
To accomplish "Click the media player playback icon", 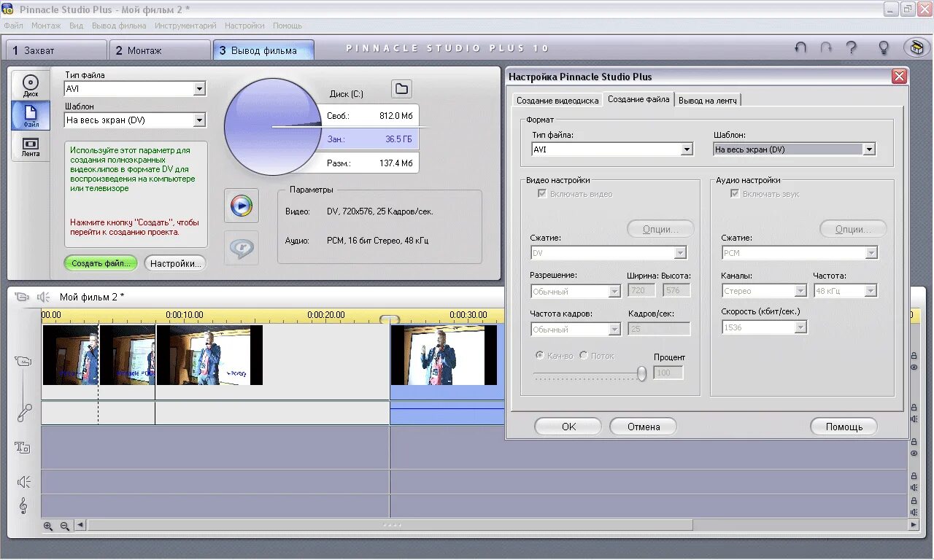I will [x=242, y=206].
